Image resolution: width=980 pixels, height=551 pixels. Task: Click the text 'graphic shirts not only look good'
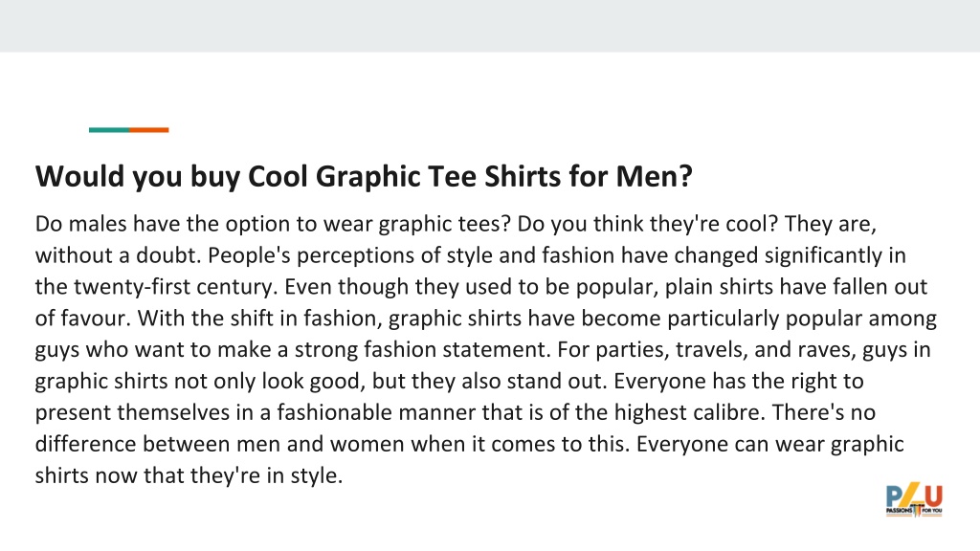tap(200, 381)
